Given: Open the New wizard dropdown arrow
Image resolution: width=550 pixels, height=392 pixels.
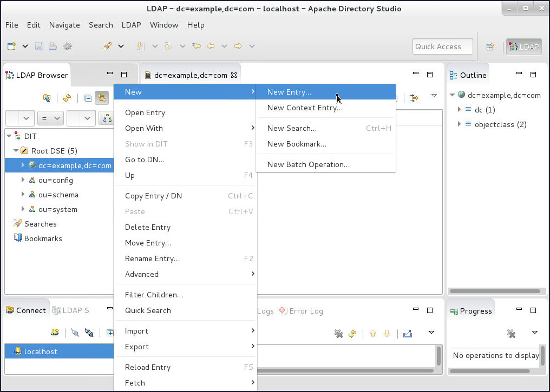Looking at the screenshot, I should (x=25, y=46).
